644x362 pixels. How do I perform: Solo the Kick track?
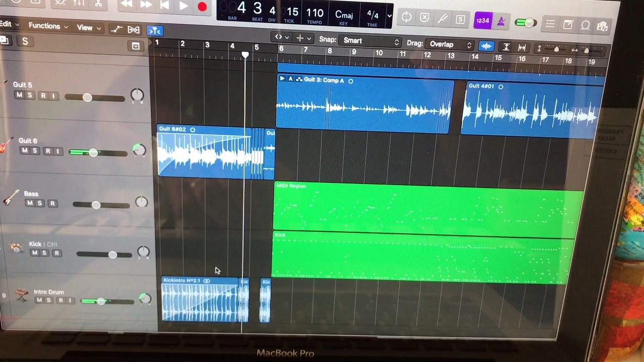(45, 253)
